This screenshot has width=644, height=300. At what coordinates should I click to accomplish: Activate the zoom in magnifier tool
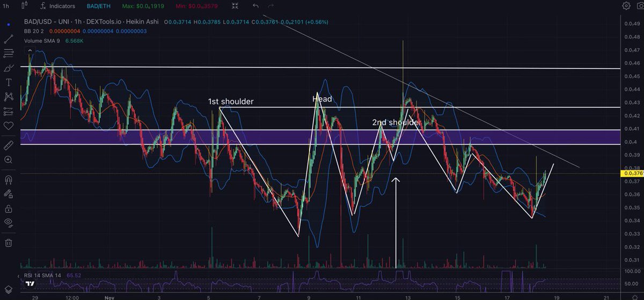click(x=8, y=159)
